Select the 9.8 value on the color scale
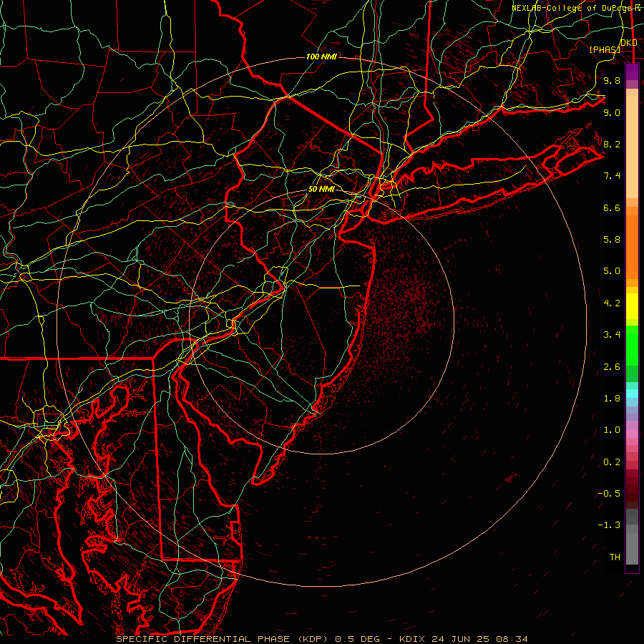Viewport: 644px width, 644px height. (x=612, y=80)
